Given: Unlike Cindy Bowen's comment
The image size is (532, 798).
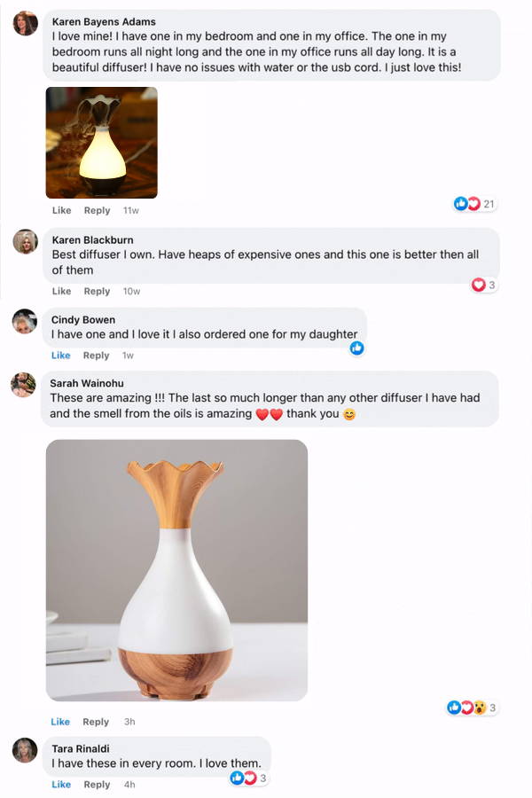Looking at the screenshot, I should click(60, 356).
